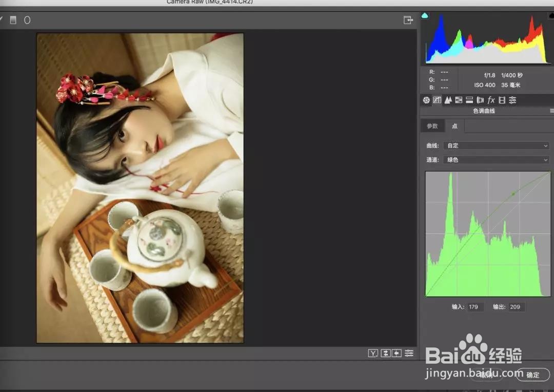Open the Lens Corrections panel icon

tap(480, 100)
